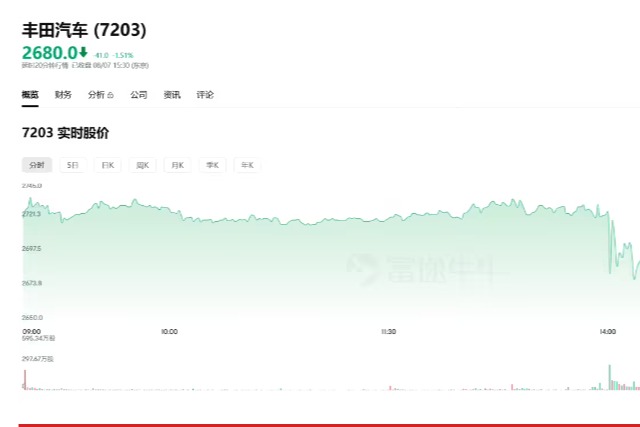The image size is (640, 427).
Task: Click the lock icon next to 分析
Action: click(x=110, y=95)
